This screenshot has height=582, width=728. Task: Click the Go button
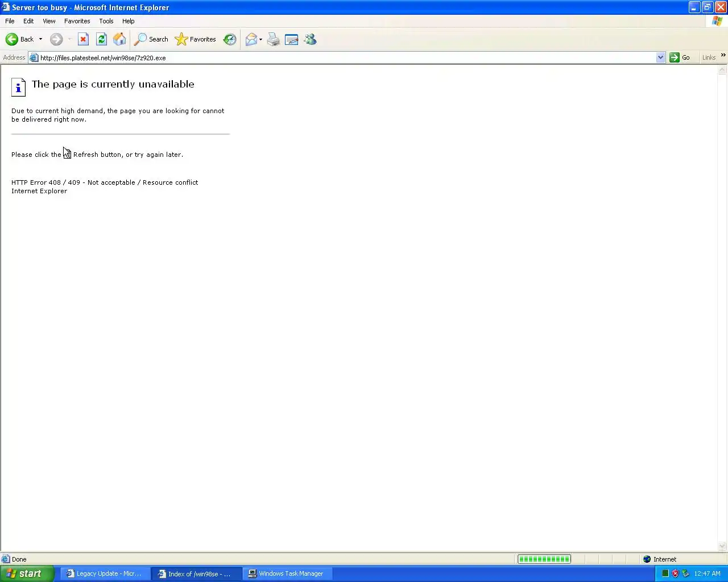[680, 57]
